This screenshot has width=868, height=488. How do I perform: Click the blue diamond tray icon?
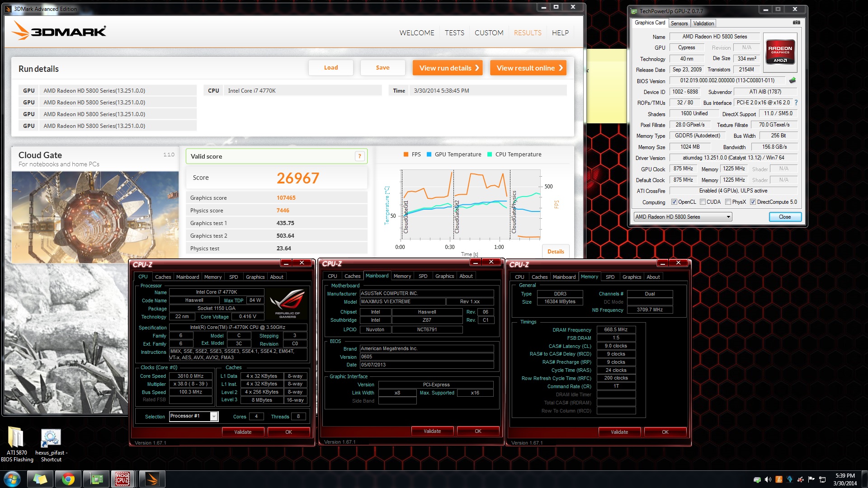coord(789,479)
